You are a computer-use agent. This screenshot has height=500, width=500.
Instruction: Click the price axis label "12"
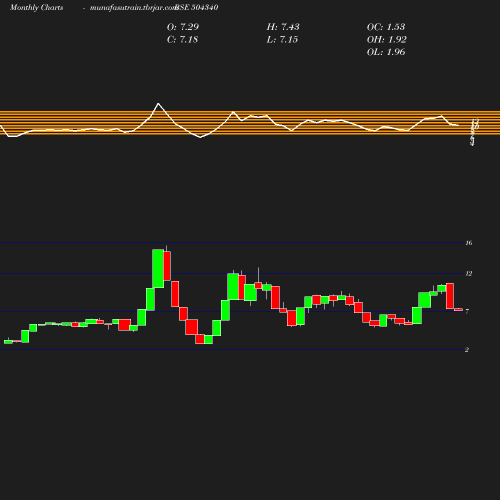point(469,274)
